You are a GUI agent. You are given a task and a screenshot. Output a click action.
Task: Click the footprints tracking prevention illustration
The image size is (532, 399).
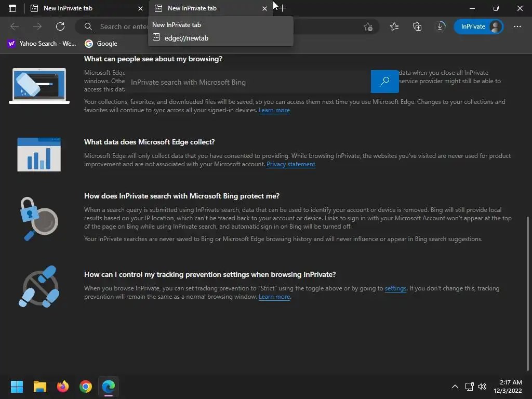coord(39,287)
